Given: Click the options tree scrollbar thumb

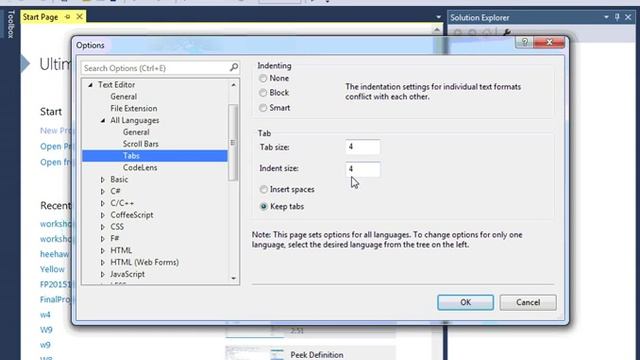Looking at the screenshot, I should point(233,142).
